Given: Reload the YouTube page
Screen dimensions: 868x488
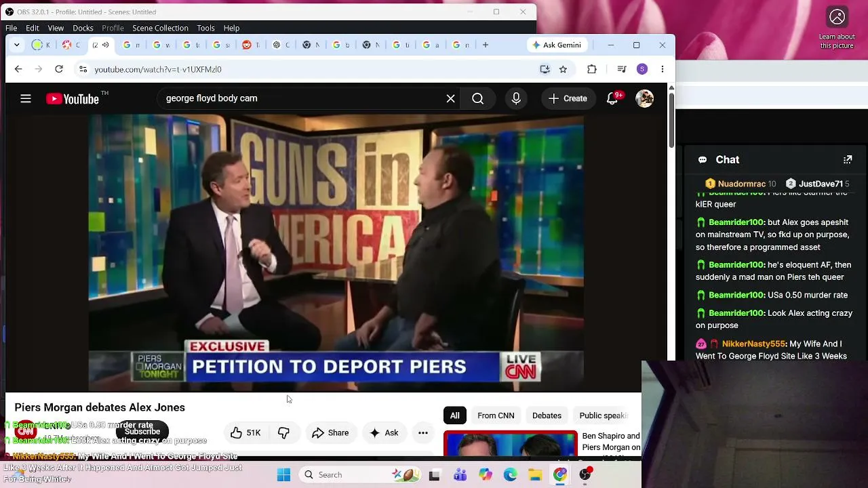Looking at the screenshot, I should pos(59,69).
